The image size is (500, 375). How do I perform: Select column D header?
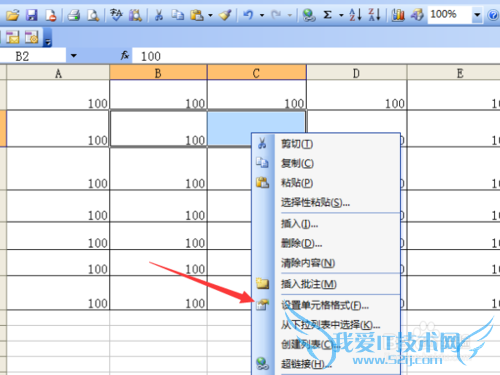click(356, 73)
